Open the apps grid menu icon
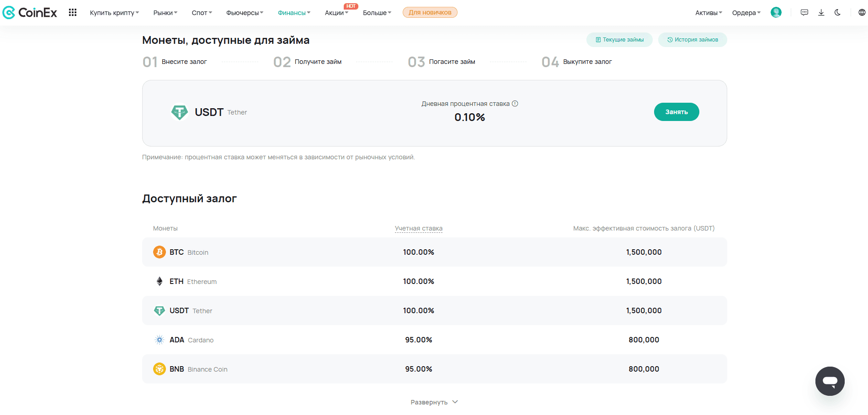868x415 pixels. [x=73, y=13]
